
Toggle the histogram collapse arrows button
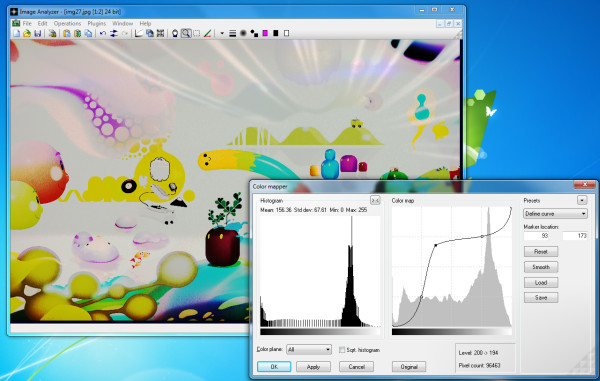click(375, 200)
